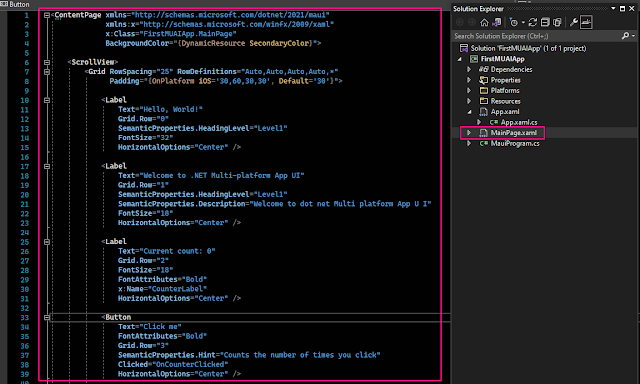This screenshot has height=384, width=640.
Task: Select the Properties tree item
Action: (506, 80)
